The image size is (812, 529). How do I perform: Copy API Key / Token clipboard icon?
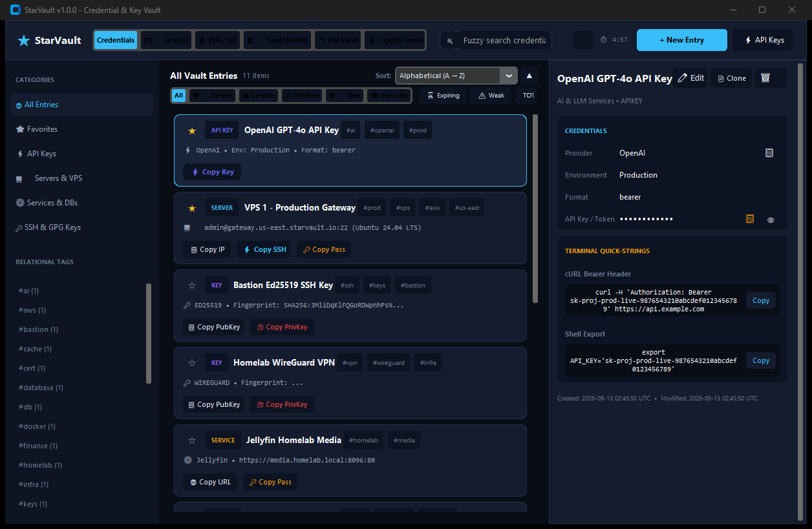pyautogui.click(x=750, y=219)
